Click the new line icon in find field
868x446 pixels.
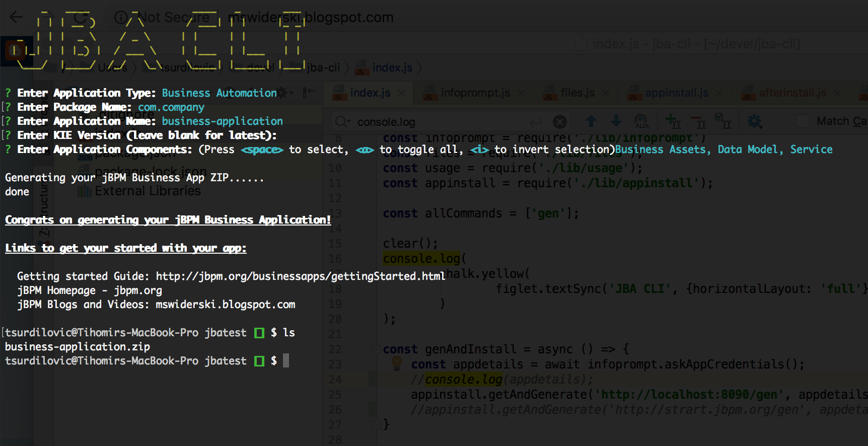536,122
